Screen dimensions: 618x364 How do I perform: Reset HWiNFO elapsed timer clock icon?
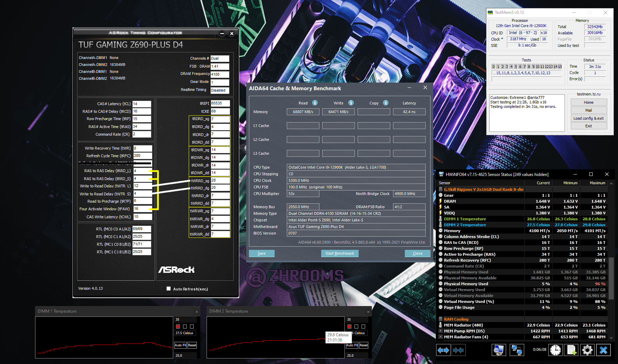[x=556, y=350]
